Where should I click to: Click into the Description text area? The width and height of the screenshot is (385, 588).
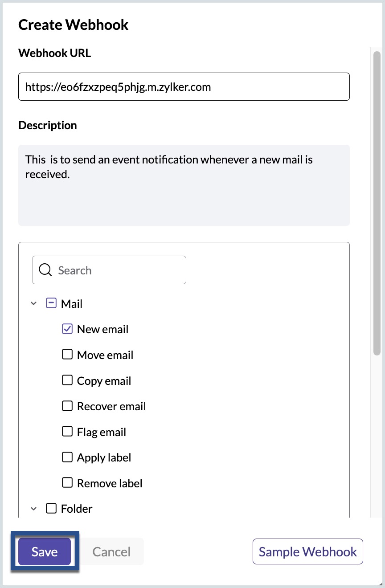(184, 185)
